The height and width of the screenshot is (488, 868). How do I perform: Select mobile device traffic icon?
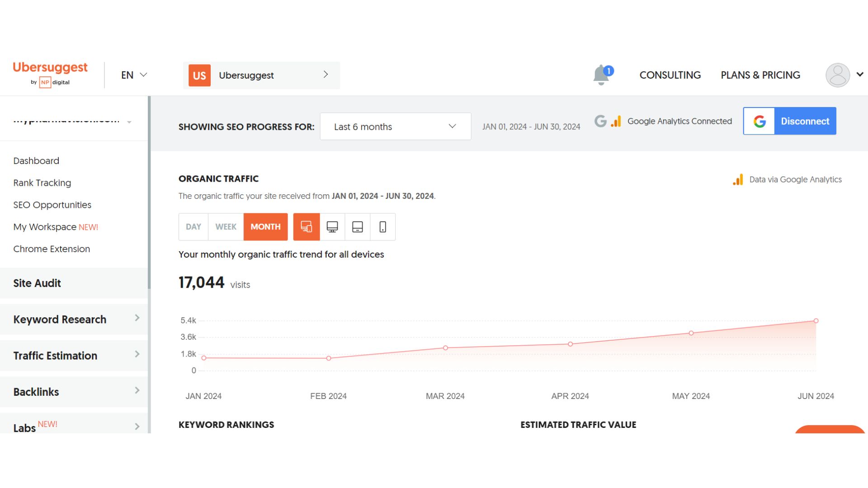point(383,227)
